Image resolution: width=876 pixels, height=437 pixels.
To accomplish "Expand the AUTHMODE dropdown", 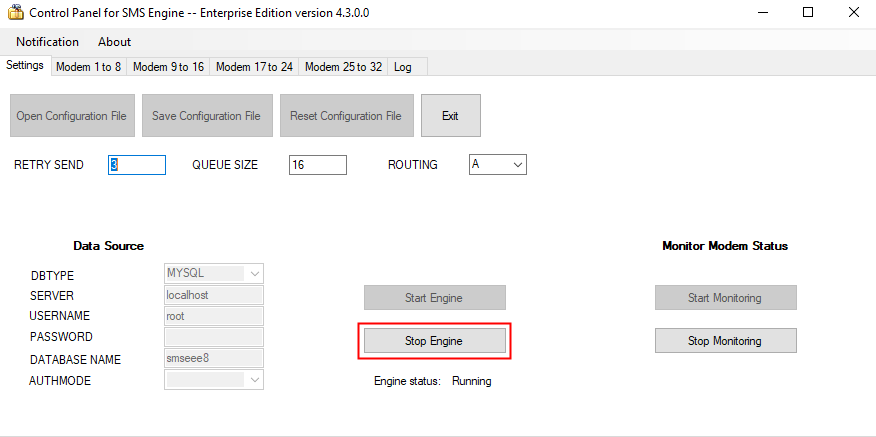I will click(254, 380).
